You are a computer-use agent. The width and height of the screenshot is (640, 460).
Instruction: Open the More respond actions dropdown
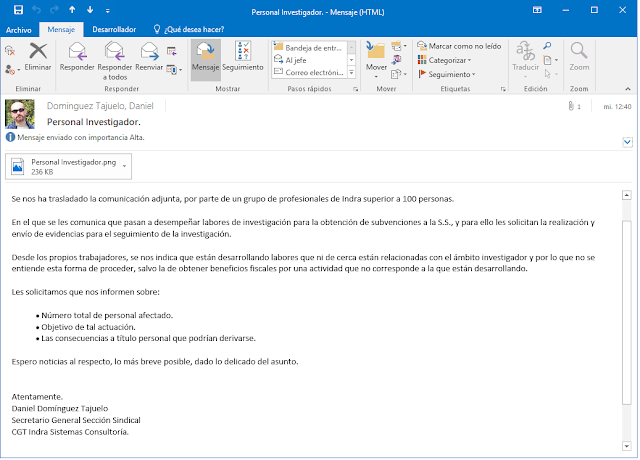pos(174,70)
